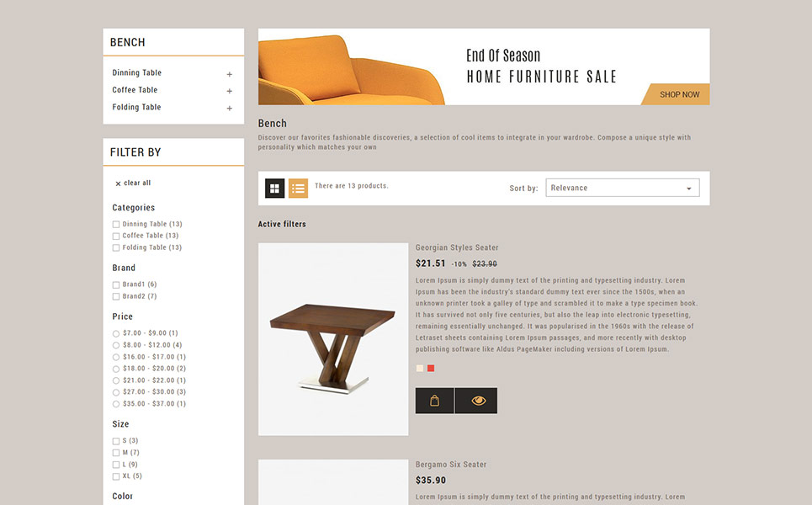The width and height of the screenshot is (812, 505).
Task: Pick the red color swatch
Action: point(431,369)
